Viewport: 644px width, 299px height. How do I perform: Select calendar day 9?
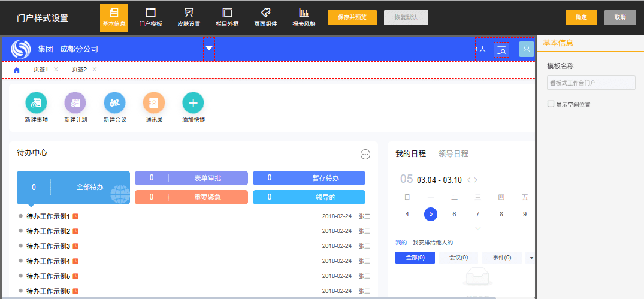click(524, 214)
